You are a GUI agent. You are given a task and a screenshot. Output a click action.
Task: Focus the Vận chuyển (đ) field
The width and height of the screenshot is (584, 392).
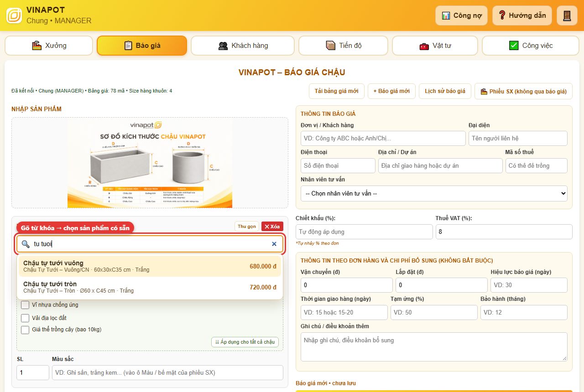click(x=347, y=285)
